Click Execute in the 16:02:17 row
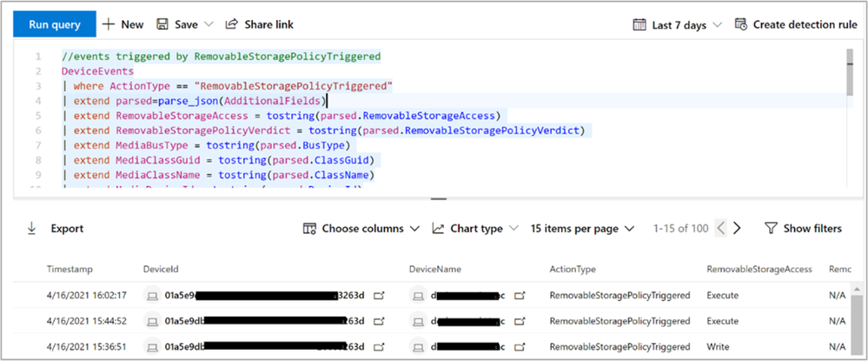 722,296
